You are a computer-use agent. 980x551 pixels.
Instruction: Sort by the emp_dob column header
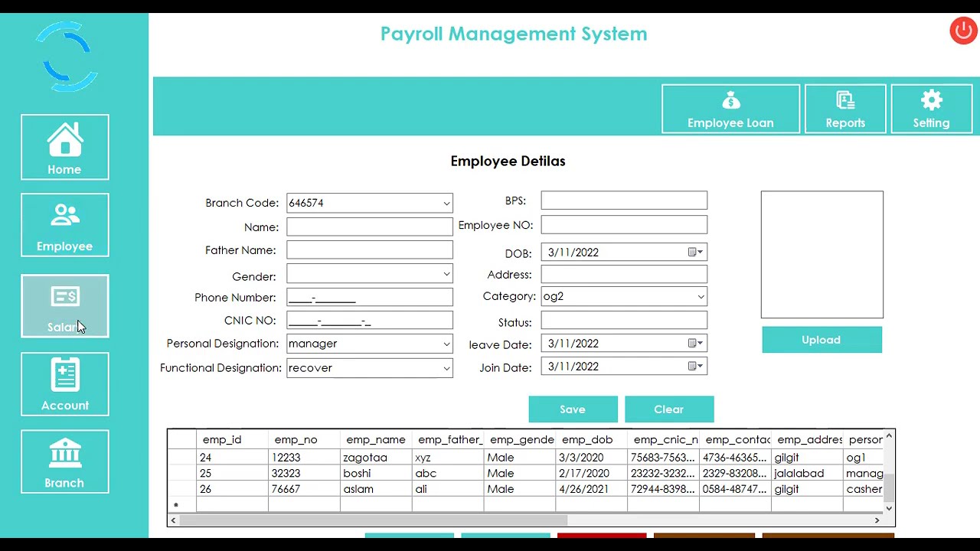592,439
